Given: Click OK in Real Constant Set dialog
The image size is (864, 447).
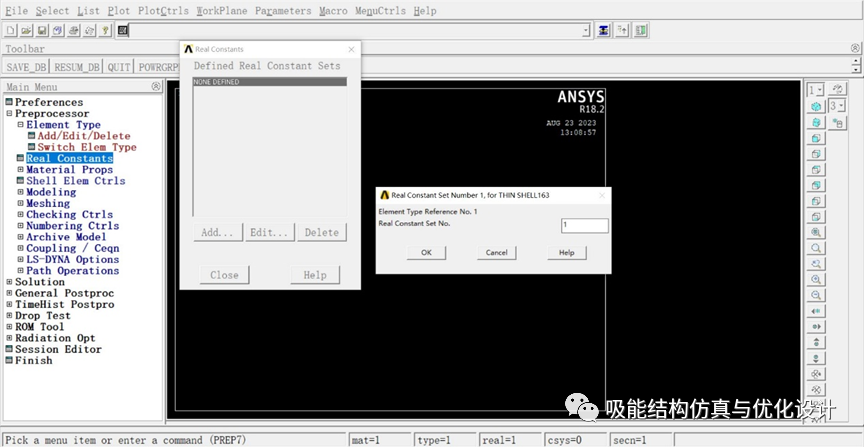Looking at the screenshot, I should [x=426, y=252].
